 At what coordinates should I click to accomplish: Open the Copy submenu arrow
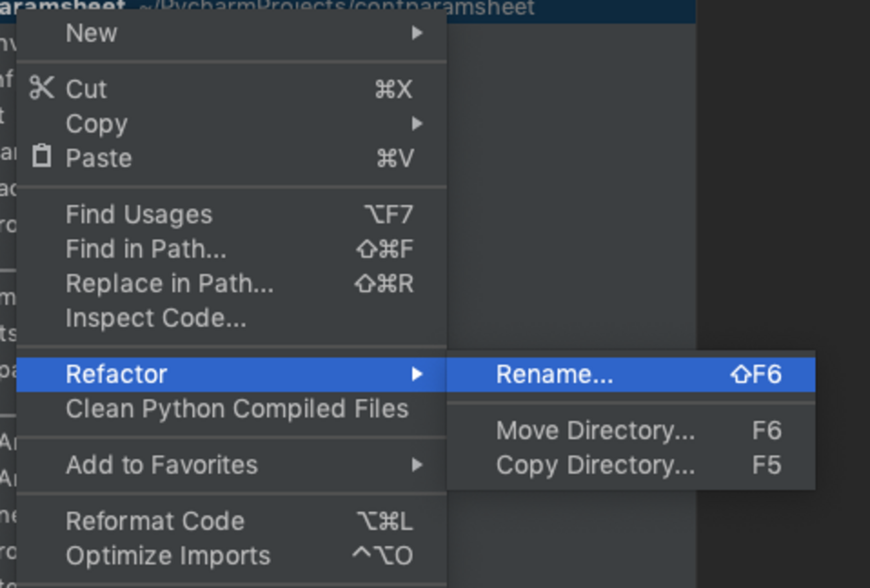[x=417, y=124]
